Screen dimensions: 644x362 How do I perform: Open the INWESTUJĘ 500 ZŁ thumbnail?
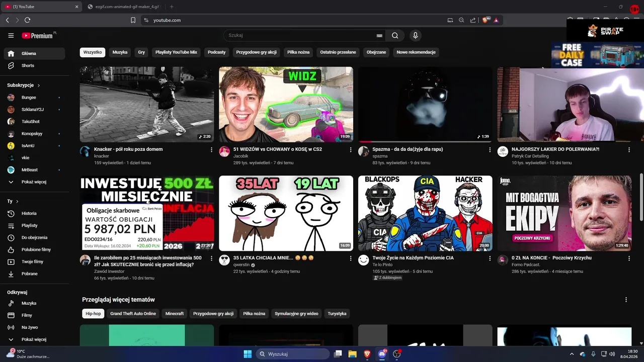[147, 213]
